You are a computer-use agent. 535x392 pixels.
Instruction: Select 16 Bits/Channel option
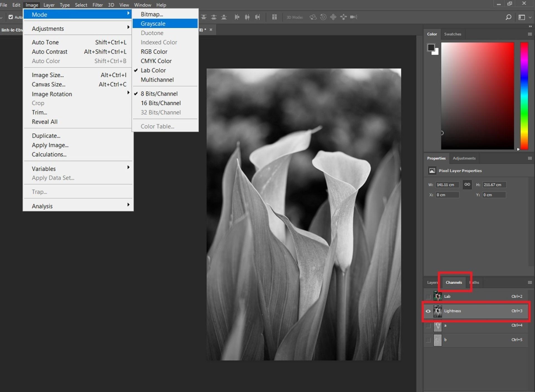pyautogui.click(x=160, y=103)
